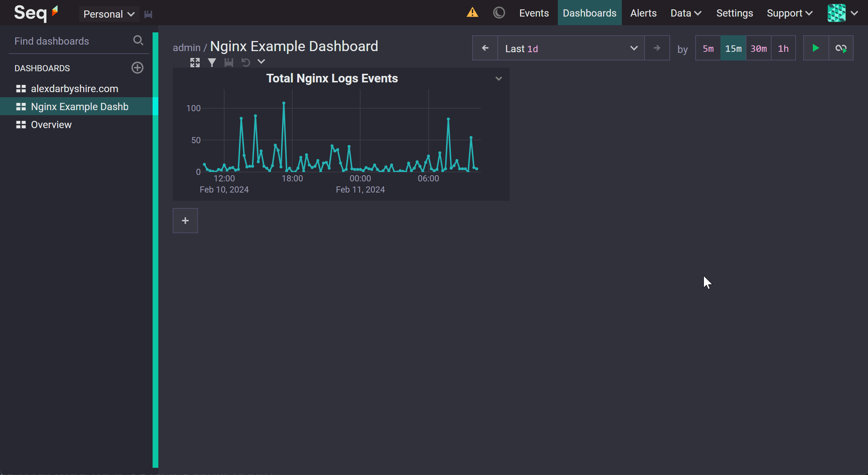Add a new chart with the plus button
The width and height of the screenshot is (868, 475).
coord(185,221)
